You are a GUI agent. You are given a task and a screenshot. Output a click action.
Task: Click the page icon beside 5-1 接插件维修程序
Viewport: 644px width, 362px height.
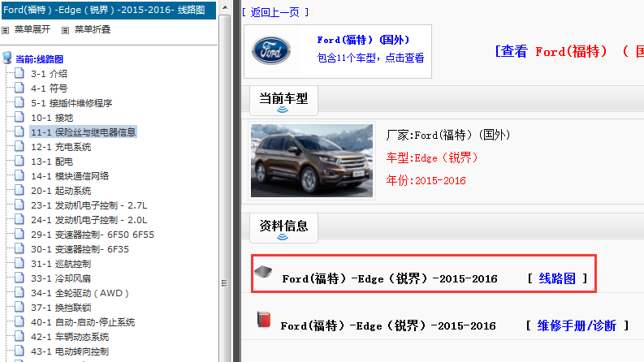(x=19, y=102)
